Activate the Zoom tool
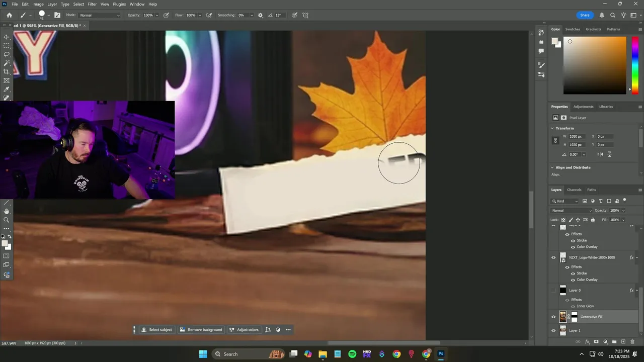This screenshot has height=362, width=644. [7, 220]
